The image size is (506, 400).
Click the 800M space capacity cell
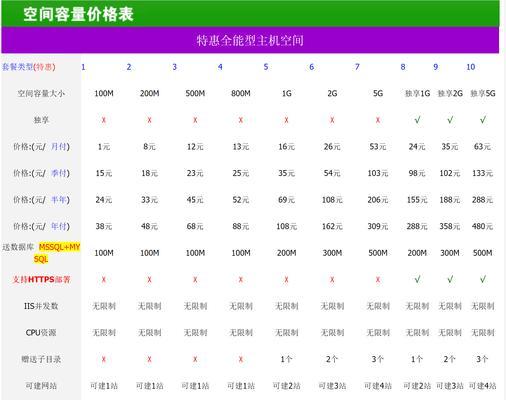[241, 93]
